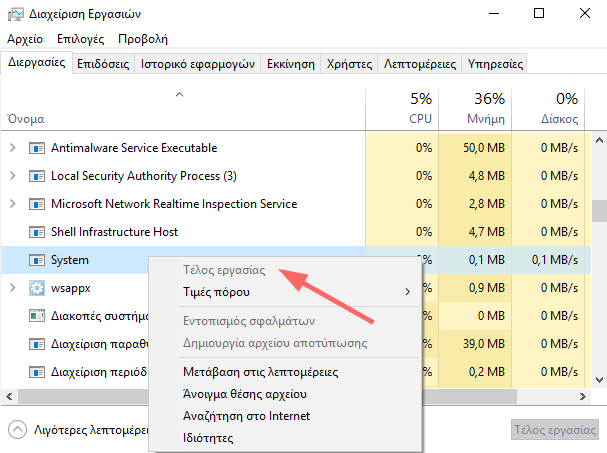Choose Τιμές πόρου in the context menu

point(285,292)
